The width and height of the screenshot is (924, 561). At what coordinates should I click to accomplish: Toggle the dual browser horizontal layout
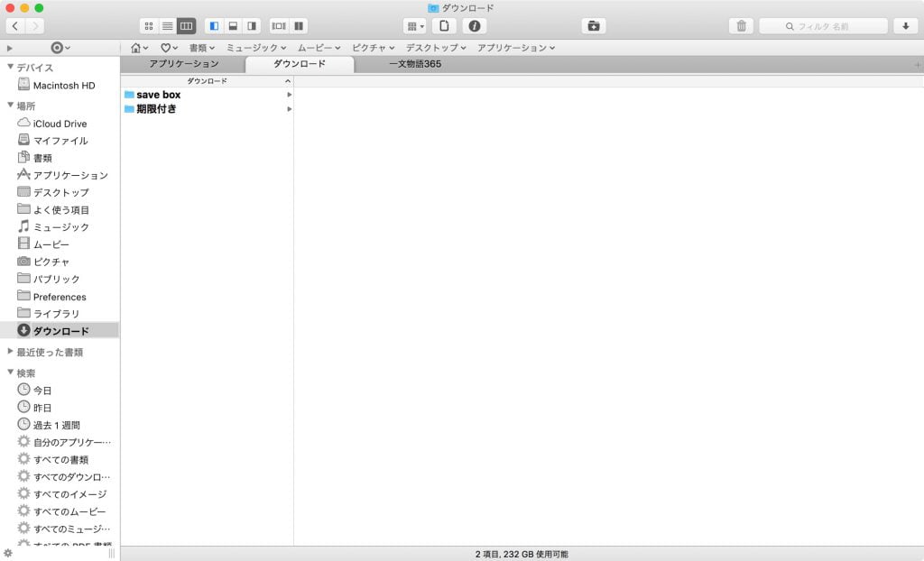click(x=280, y=26)
